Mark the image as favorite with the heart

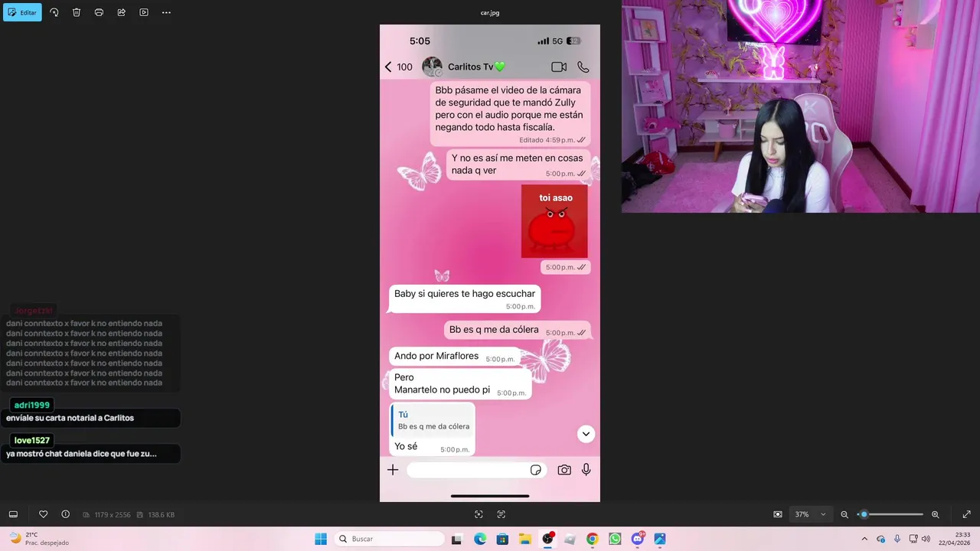point(43,514)
